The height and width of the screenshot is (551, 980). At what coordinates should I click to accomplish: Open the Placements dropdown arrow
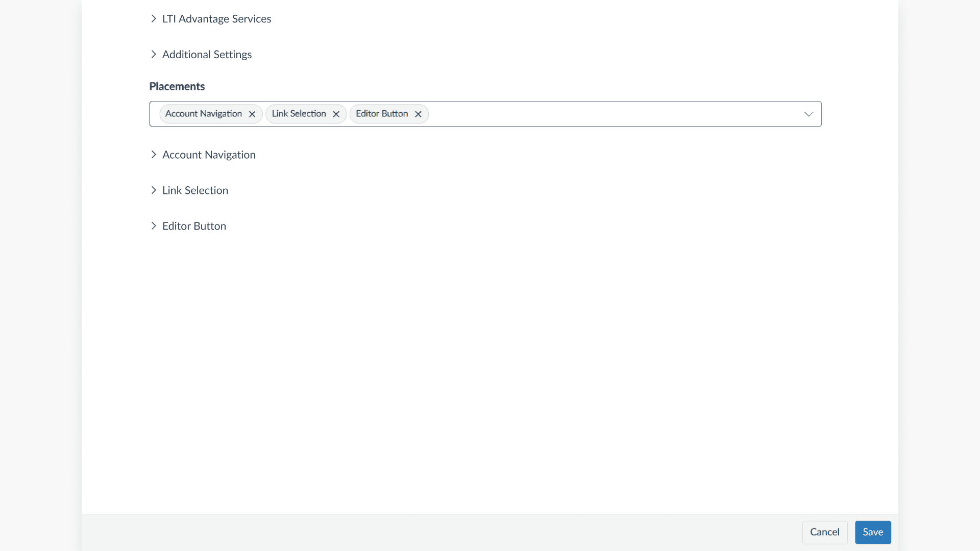tap(808, 114)
